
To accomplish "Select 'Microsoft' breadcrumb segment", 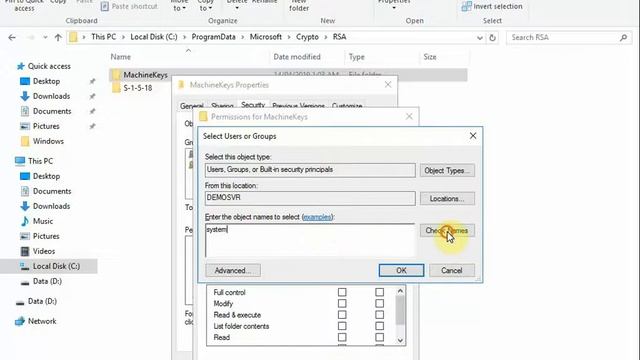I will click(x=266, y=37).
